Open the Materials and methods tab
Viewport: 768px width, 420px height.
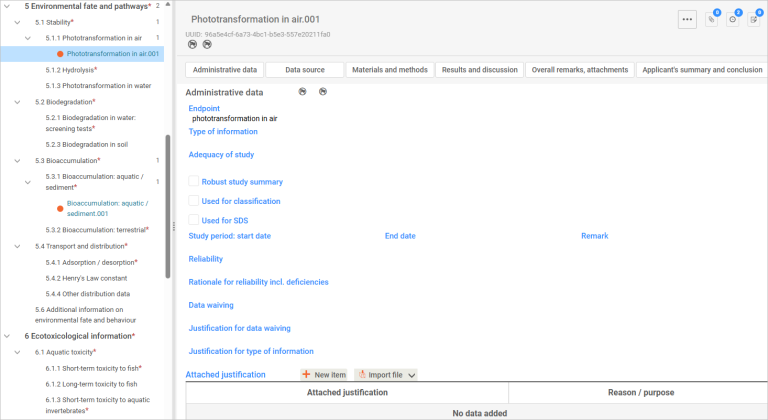[389, 70]
